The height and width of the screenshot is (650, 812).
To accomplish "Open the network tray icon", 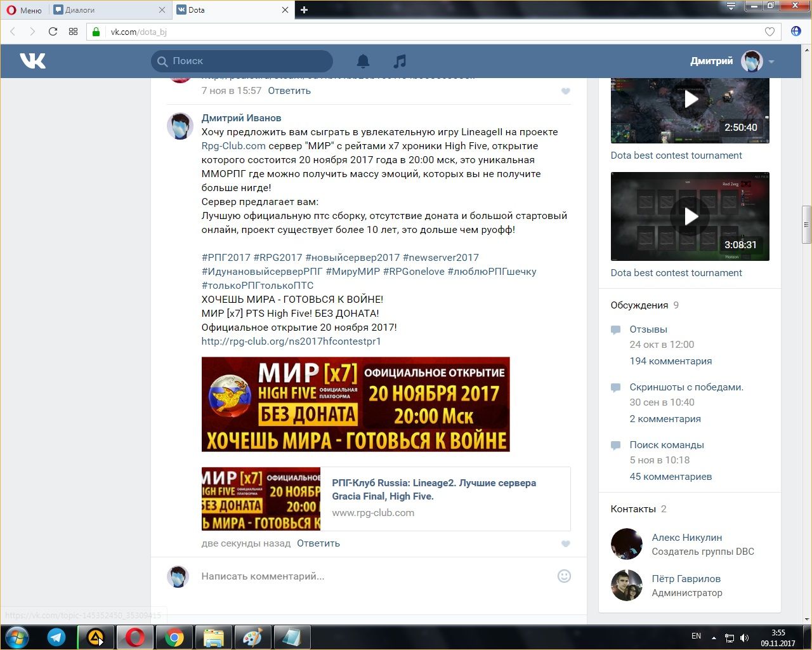I will pos(730,638).
